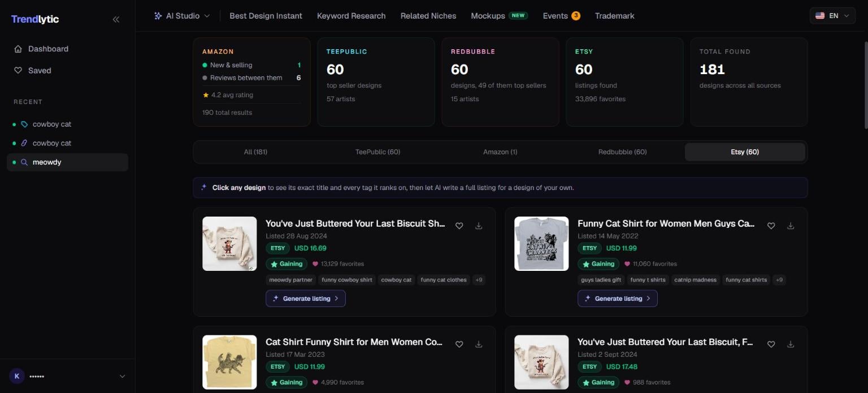
Task: Click the funny t shirts tag
Action: [648, 280]
